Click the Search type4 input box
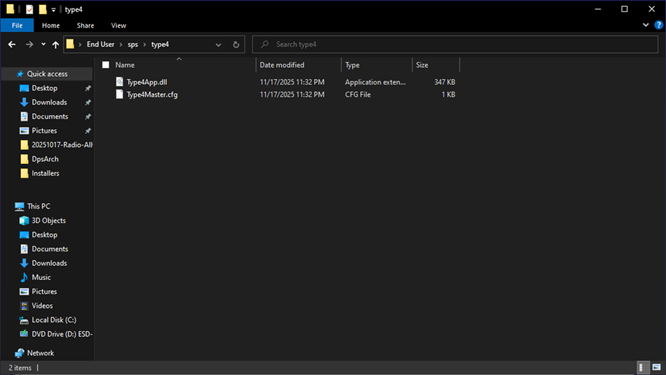This screenshot has height=375, width=666. click(455, 44)
